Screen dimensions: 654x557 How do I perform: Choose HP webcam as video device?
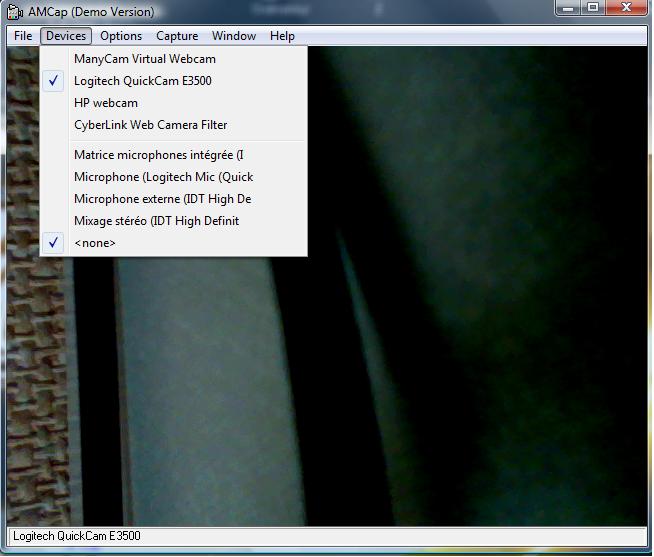click(174, 103)
